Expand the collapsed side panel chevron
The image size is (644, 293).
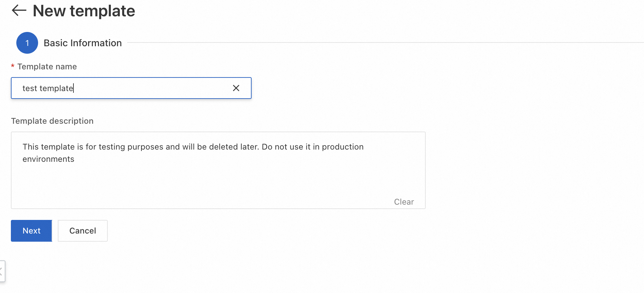pyautogui.click(x=2, y=271)
